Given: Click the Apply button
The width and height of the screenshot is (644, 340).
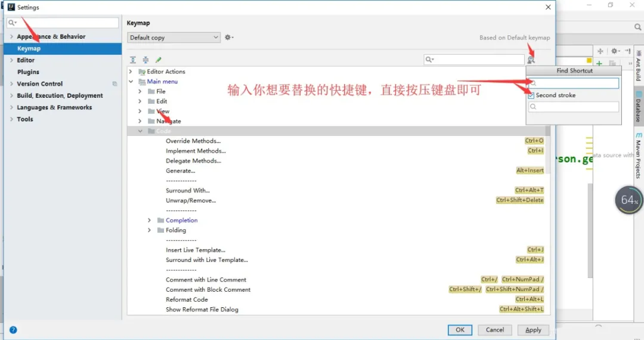Looking at the screenshot, I should click(533, 330).
